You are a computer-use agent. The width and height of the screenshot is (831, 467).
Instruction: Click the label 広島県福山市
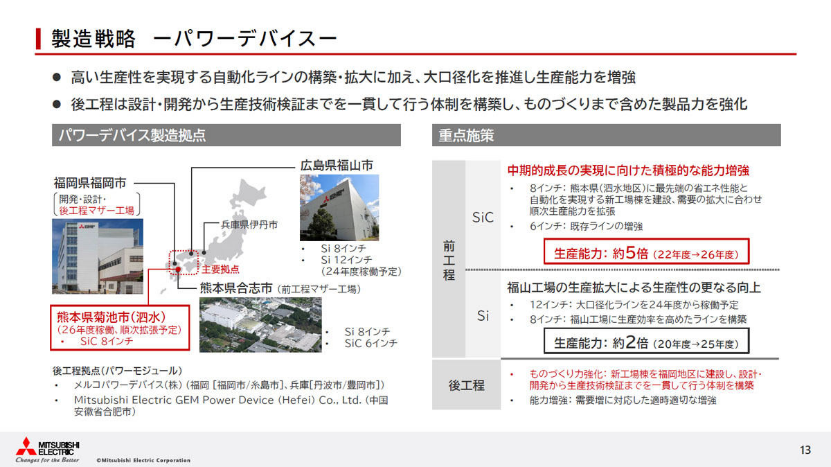[x=337, y=165]
